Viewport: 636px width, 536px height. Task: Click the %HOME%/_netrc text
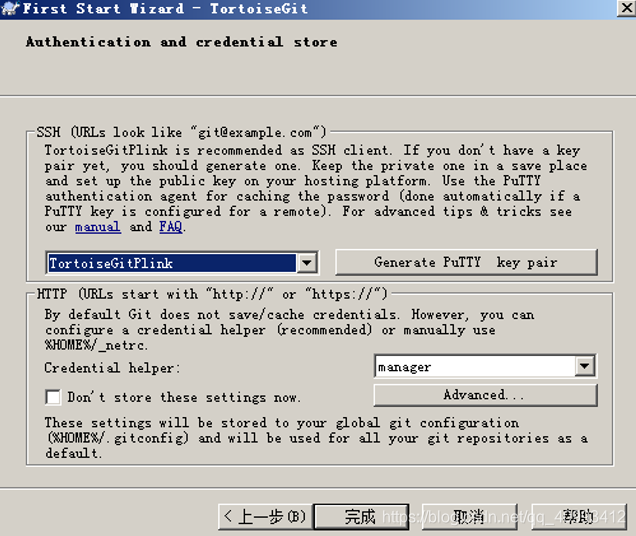pyautogui.click(x=96, y=345)
